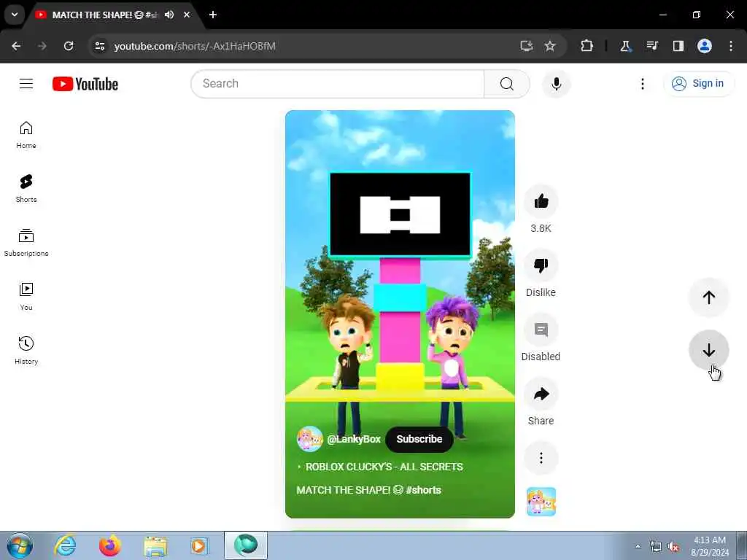Click browser back arrow
The height and width of the screenshot is (560, 747).
tap(16, 46)
